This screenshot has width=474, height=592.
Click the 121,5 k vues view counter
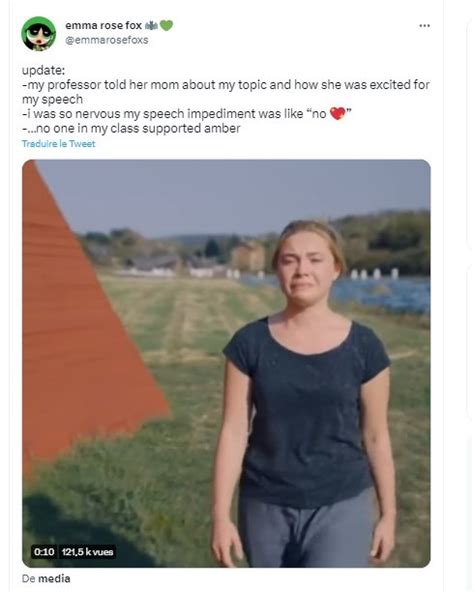pos(87,552)
